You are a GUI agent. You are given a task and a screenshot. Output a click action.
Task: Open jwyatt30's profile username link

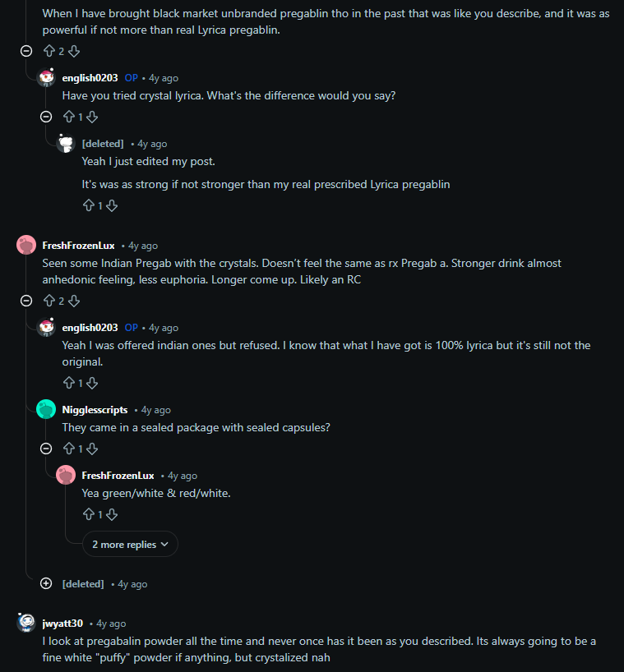(62, 624)
